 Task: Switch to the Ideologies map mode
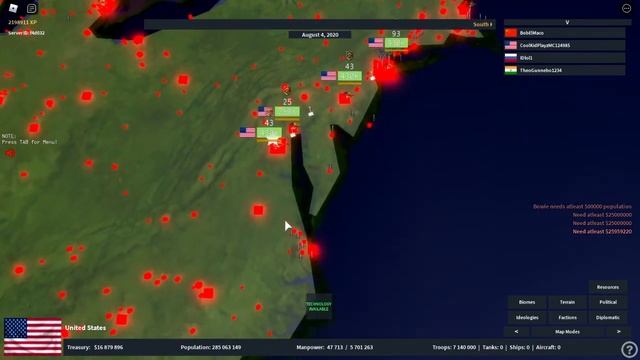tap(527, 318)
